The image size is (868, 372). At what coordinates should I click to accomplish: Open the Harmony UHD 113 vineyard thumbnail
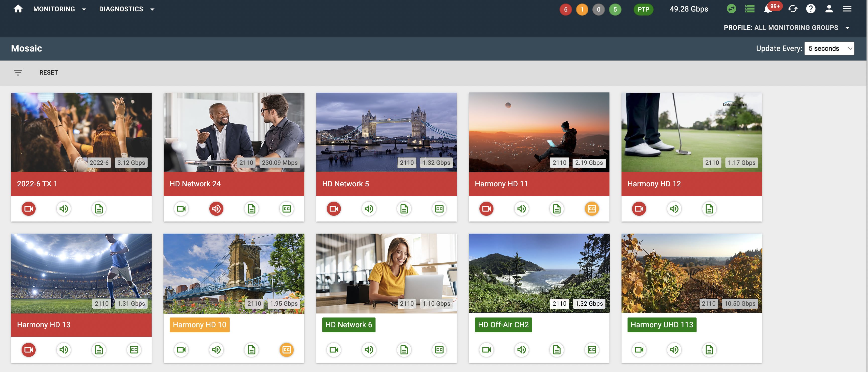pyautogui.click(x=692, y=273)
